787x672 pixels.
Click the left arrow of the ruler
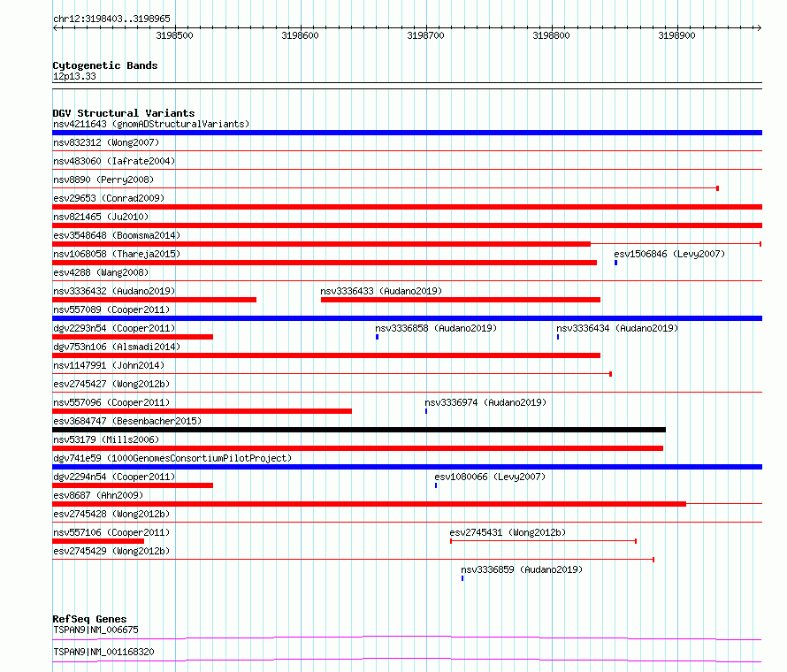[56, 27]
